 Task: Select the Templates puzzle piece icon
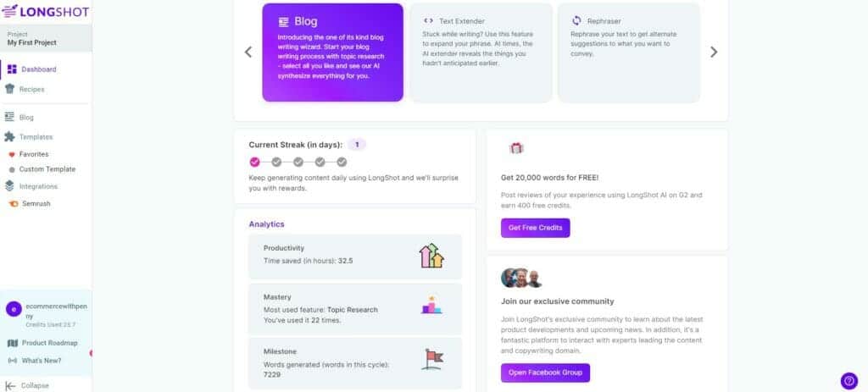pyautogui.click(x=9, y=136)
